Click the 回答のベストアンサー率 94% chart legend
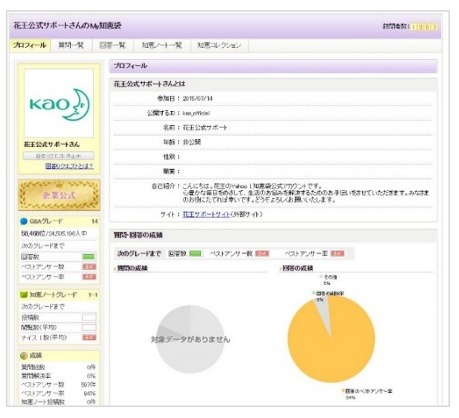The width and height of the screenshot is (459, 418). [x=367, y=394]
